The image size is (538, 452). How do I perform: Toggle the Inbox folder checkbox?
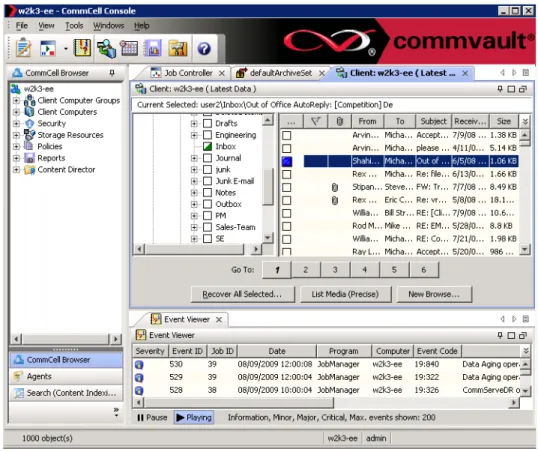pyautogui.click(x=207, y=147)
